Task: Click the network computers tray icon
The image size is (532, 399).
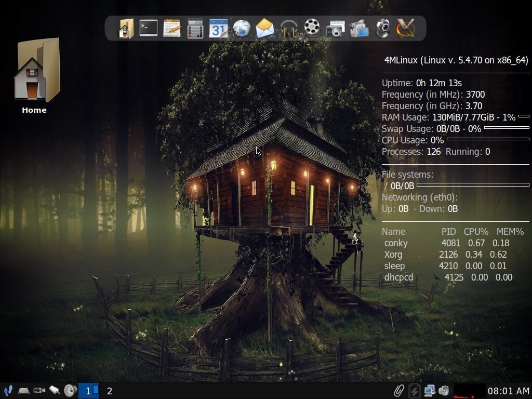Action: pos(430,391)
